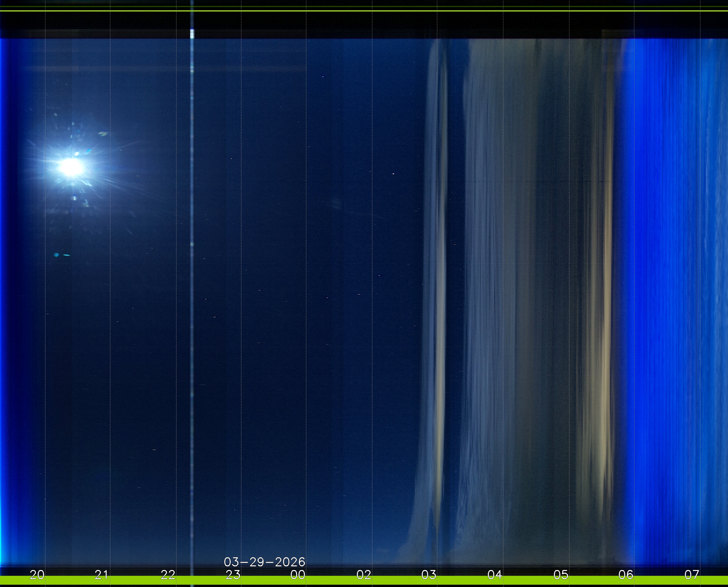Select the 03 hour marker
Image resolution: width=728 pixels, height=587 pixels.
pyautogui.click(x=429, y=574)
